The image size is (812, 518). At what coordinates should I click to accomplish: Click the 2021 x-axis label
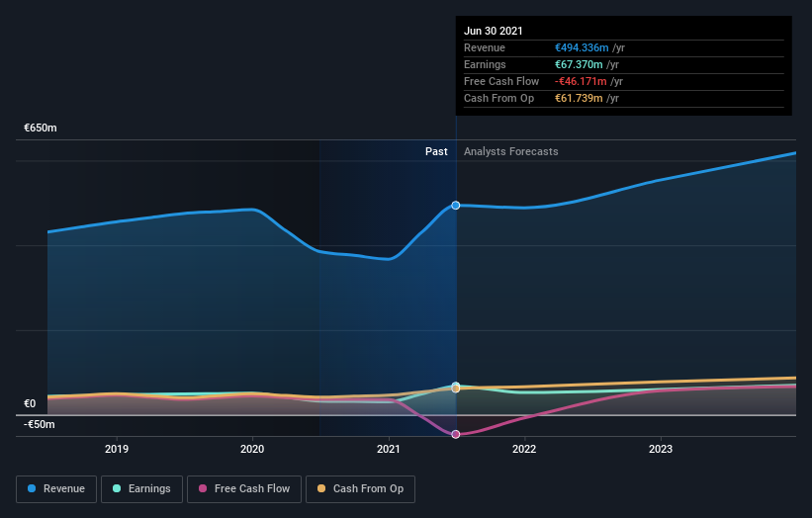(389, 449)
